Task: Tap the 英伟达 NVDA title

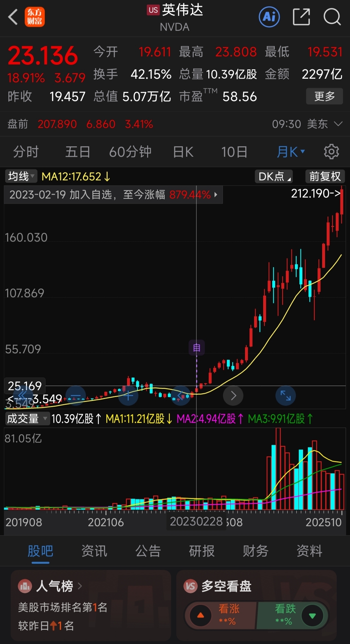Action: (175, 18)
